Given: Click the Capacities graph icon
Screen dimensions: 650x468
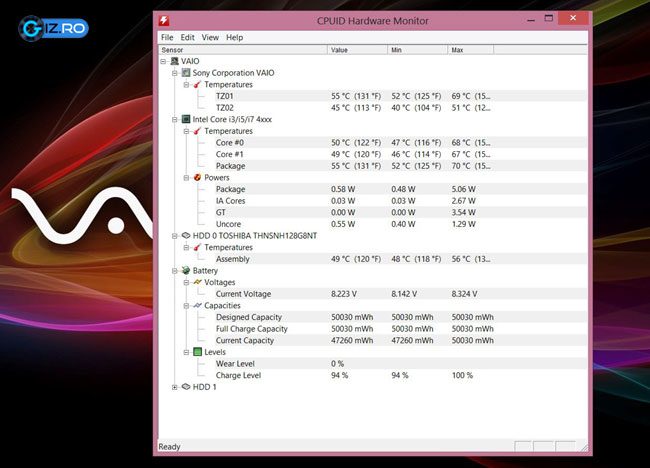Looking at the screenshot, I should [x=197, y=306].
